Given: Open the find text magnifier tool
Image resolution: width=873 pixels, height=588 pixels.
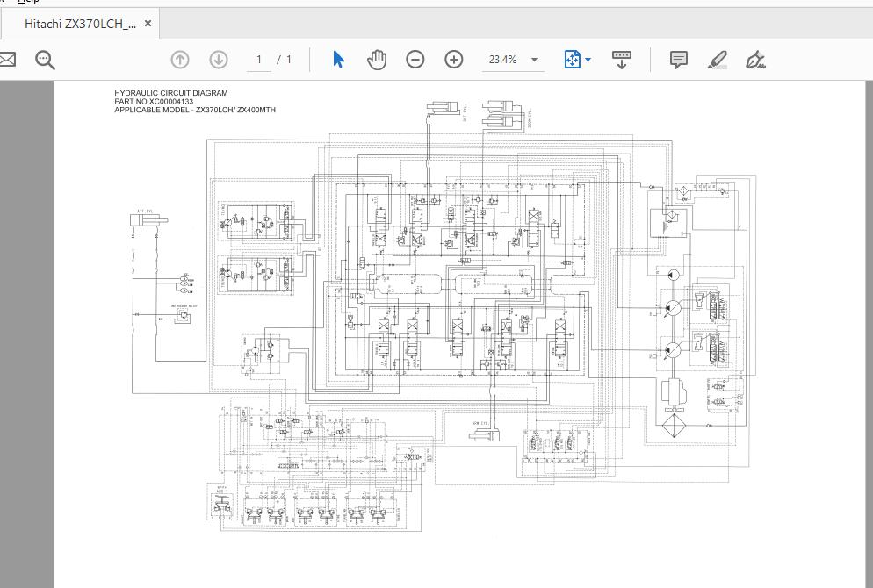Looking at the screenshot, I should (45, 60).
